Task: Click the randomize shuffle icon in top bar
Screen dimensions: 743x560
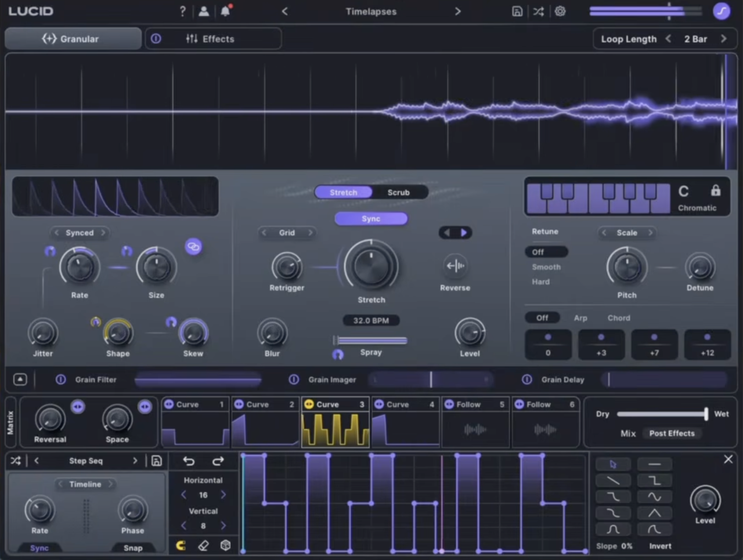Action: coord(539,11)
